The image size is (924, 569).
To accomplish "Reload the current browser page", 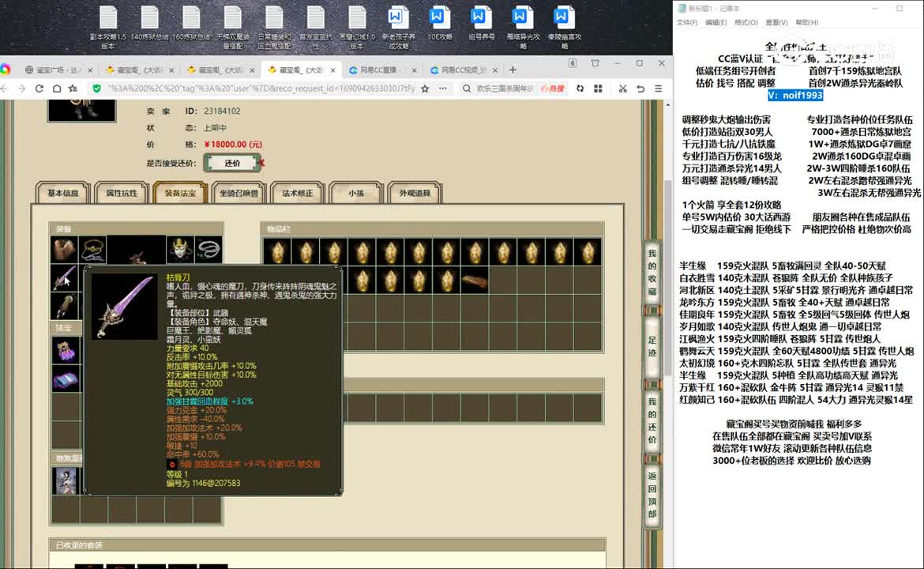I will (x=39, y=89).
